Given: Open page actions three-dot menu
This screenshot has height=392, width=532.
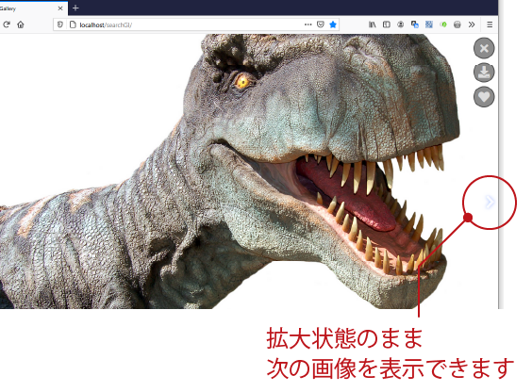Looking at the screenshot, I should pos(308,24).
